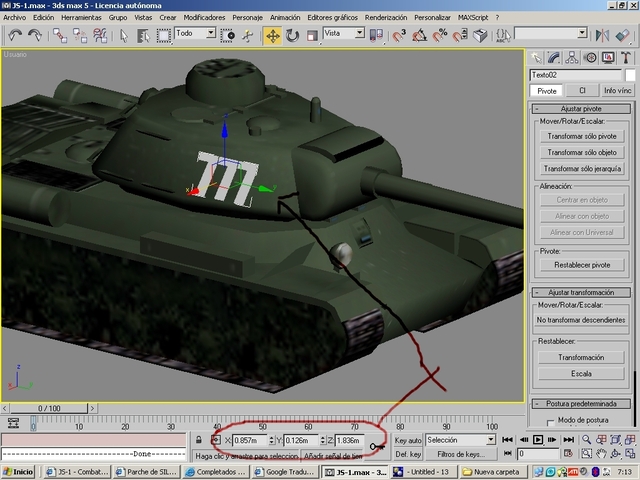Viewport: 640px width, 480px height.
Task: Open the Utilities hammer panel tab
Action: (x=626, y=58)
